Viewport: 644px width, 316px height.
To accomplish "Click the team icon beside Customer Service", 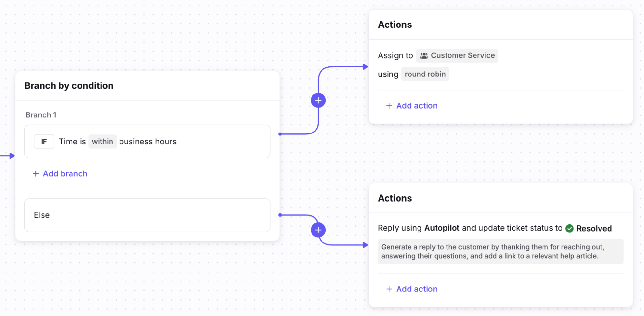I will point(424,55).
